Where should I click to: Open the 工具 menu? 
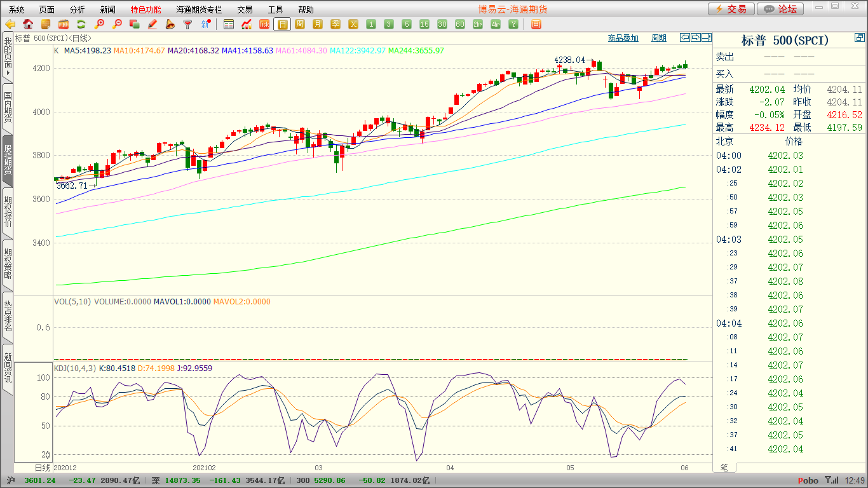point(275,10)
